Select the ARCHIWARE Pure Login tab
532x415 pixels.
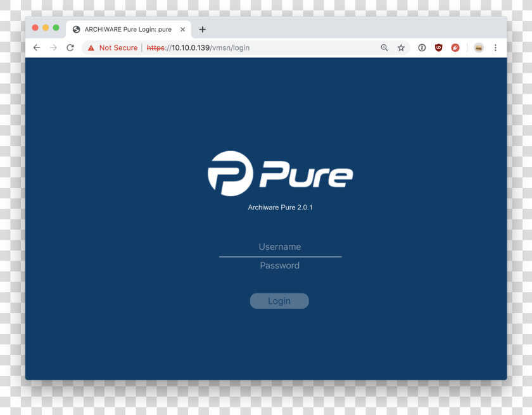click(x=128, y=30)
